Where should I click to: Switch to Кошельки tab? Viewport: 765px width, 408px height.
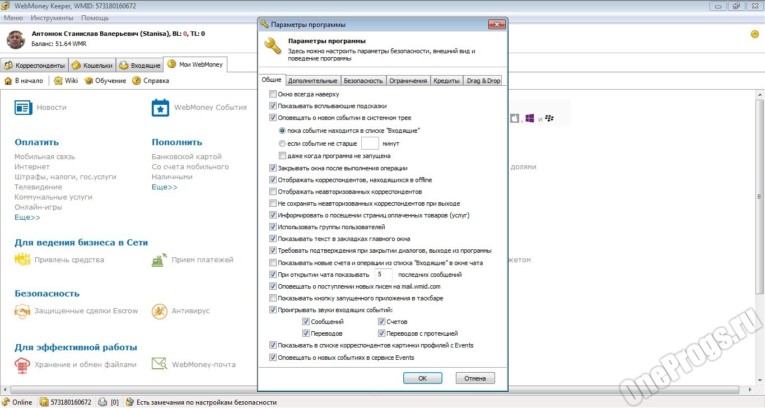tap(92, 65)
